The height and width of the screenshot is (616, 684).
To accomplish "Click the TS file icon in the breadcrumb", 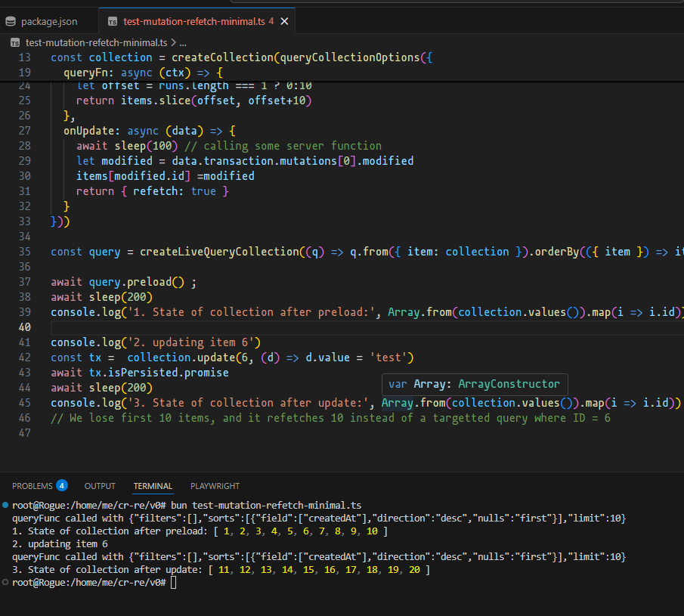I will [15, 43].
